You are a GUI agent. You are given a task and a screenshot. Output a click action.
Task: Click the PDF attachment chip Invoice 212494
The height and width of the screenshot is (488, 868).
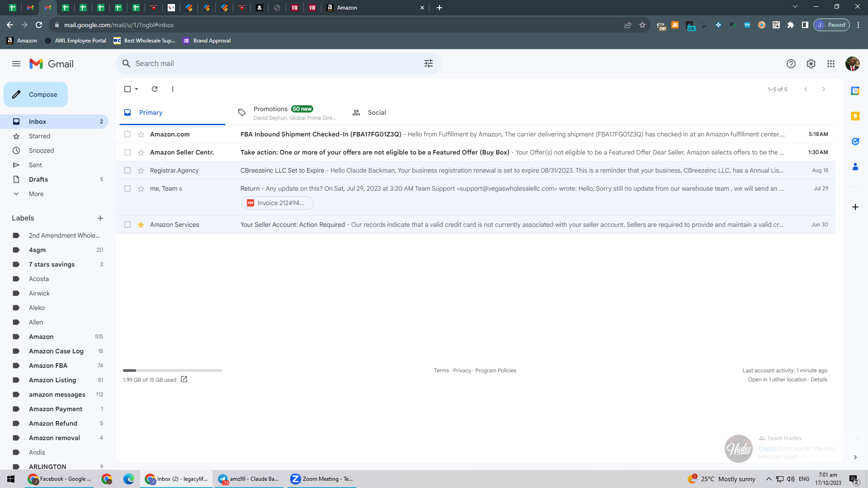pyautogui.click(x=278, y=203)
